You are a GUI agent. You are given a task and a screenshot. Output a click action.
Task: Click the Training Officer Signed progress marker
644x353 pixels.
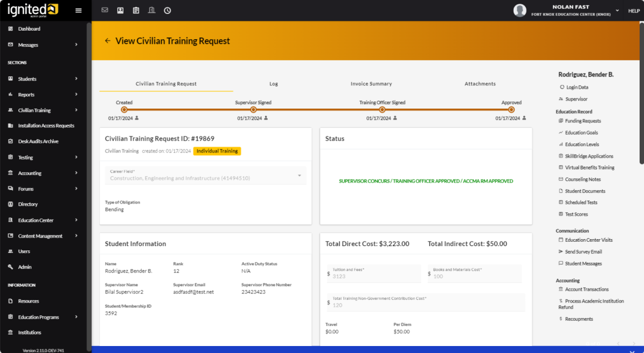[382, 110]
